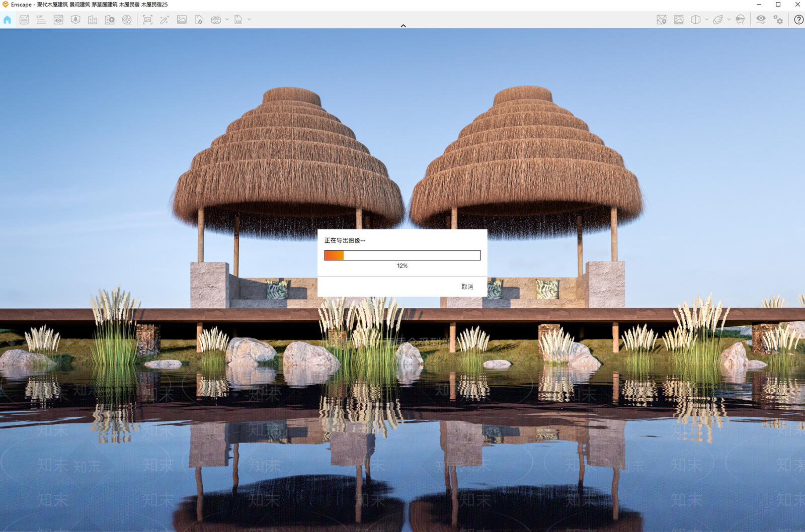This screenshot has width=805, height=532.
Task: Click the picture icon beside the magic wand
Action: tap(182, 20)
